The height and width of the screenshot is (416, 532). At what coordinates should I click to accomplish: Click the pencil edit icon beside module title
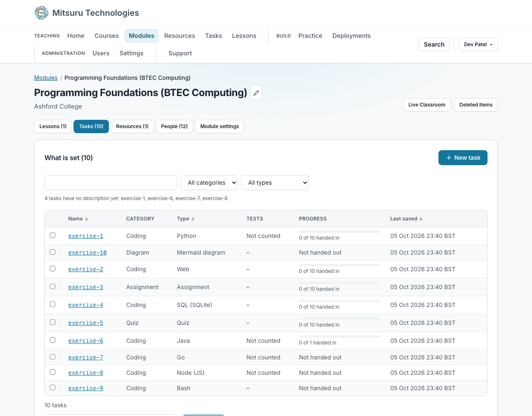[x=256, y=93]
